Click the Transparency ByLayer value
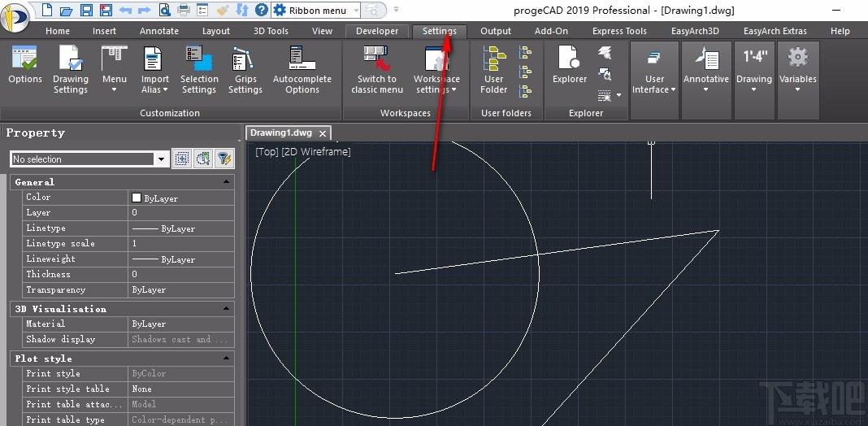 pyautogui.click(x=181, y=289)
